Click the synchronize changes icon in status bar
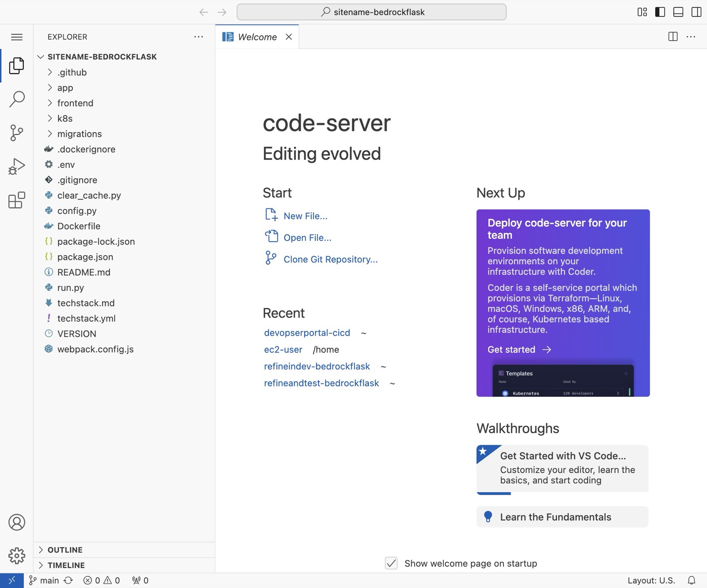Image resolution: width=707 pixels, height=588 pixels. [68, 580]
